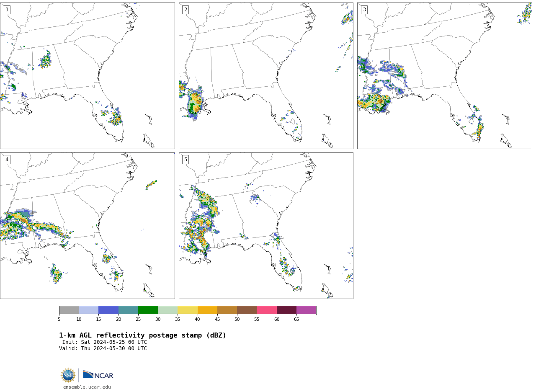Click the Init: Sat 2024-05-25 00 UTC line

105,342
